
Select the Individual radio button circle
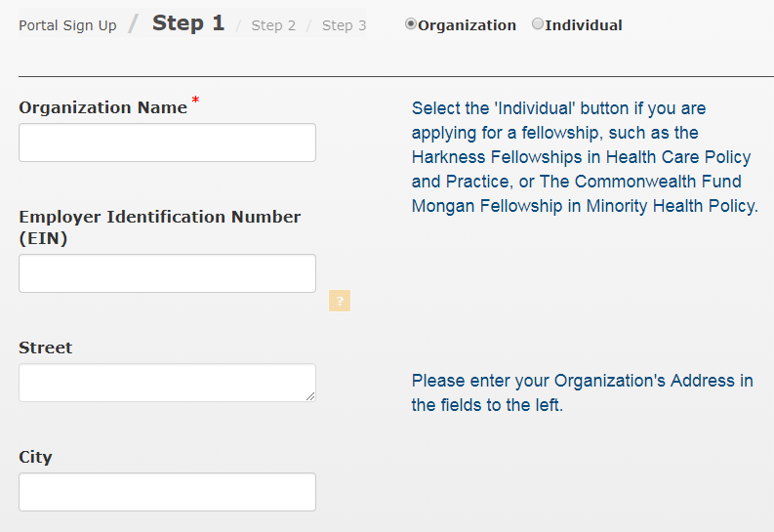(538, 23)
